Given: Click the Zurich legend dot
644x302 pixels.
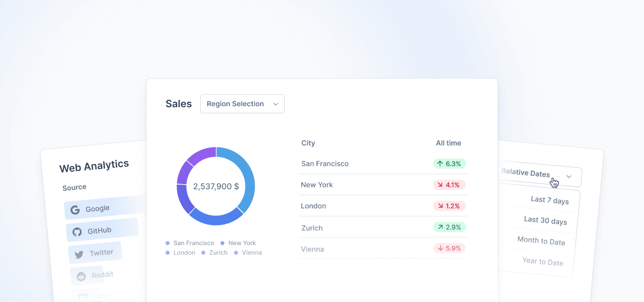Looking at the screenshot, I should click(x=203, y=253).
